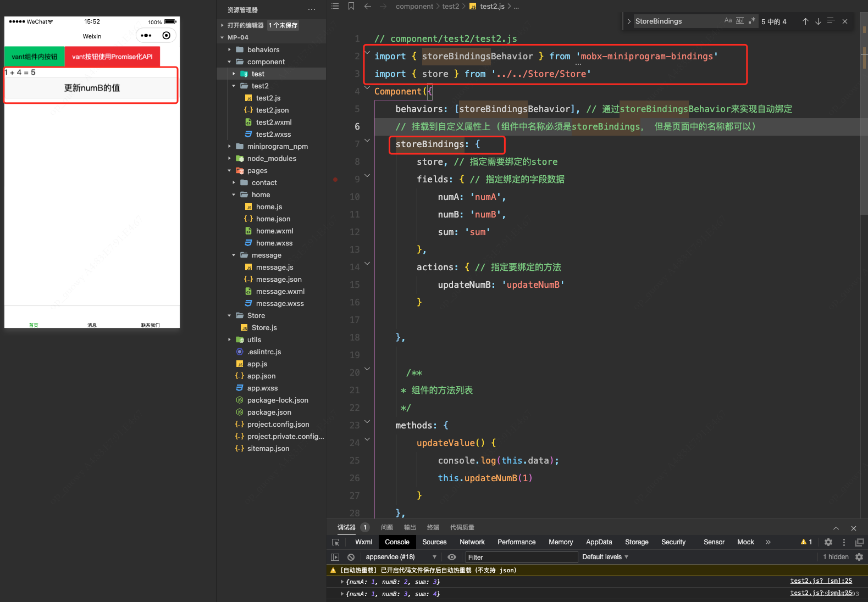This screenshot has height=602, width=868.
Task: Toggle the console sidebar panel icon
Action: (335, 557)
